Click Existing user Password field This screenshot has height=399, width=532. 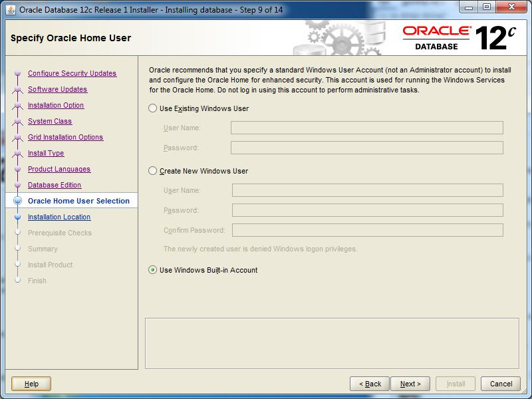click(x=367, y=148)
